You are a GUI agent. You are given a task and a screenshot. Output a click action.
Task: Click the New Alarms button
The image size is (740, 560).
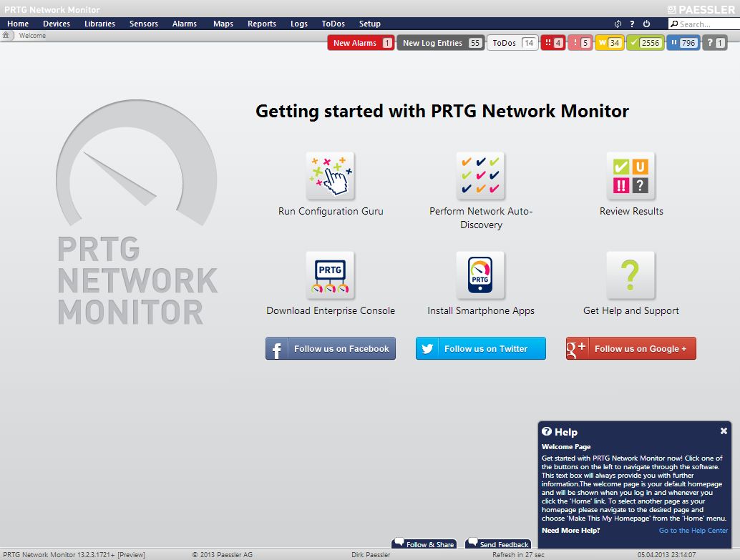(x=361, y=43)
